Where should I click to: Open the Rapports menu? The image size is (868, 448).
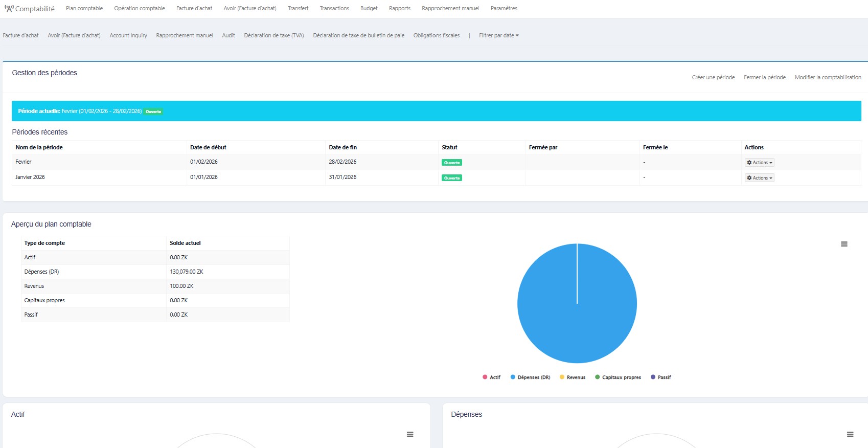[x=400, y=9]
